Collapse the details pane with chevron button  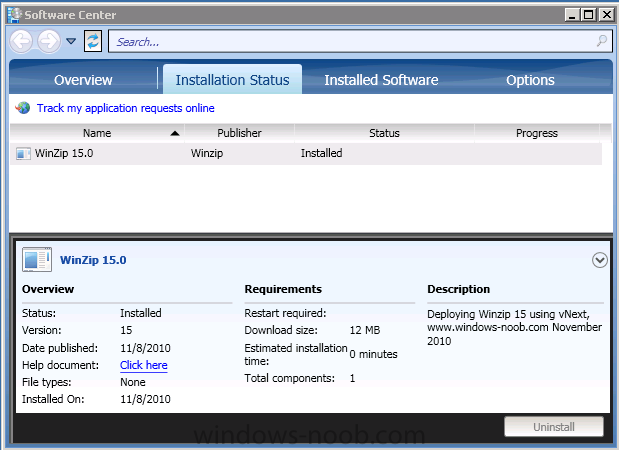click(600, 260)
